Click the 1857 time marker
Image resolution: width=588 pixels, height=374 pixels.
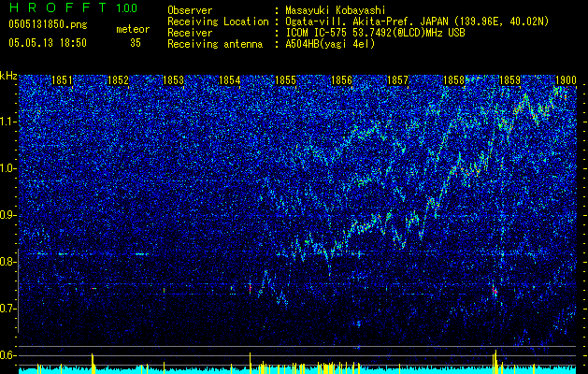pyautogui.click(x=397, y=80)
